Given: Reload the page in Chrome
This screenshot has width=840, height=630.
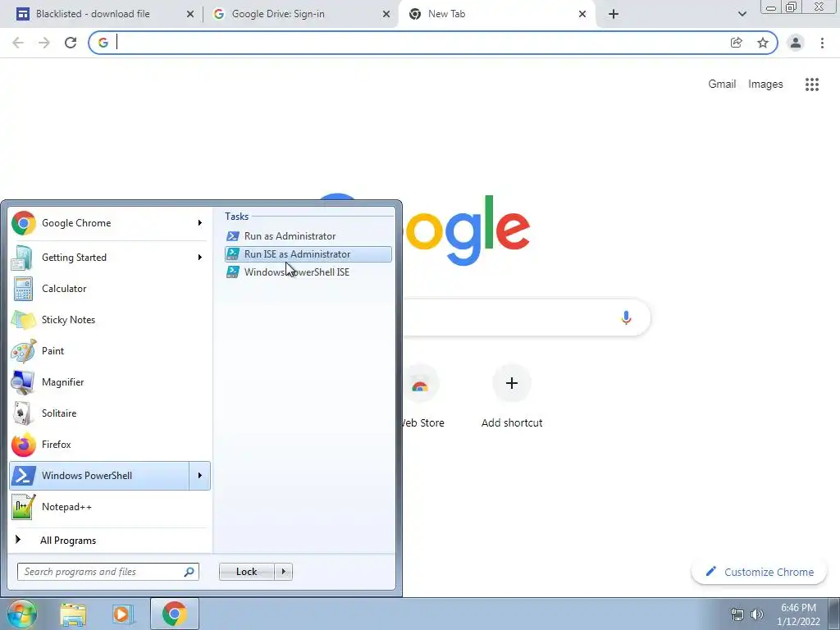Looking at the screenshot, I should pyautogui.click(x=71, y=43).
